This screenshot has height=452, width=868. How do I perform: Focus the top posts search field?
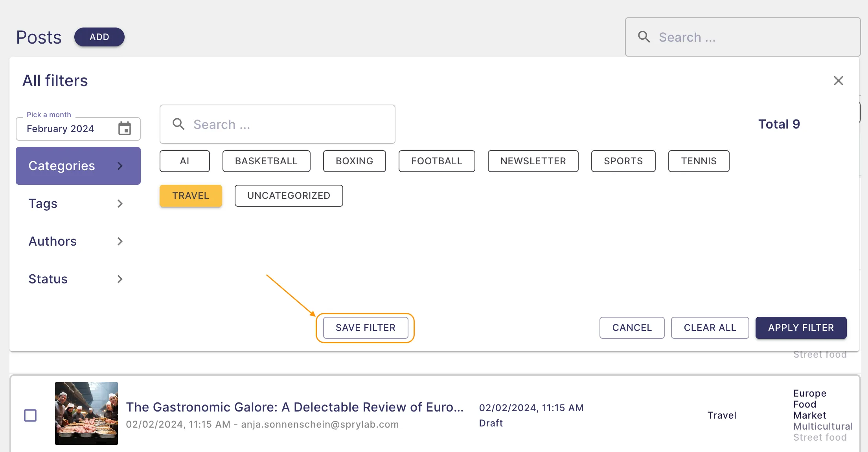pos(743,37)
